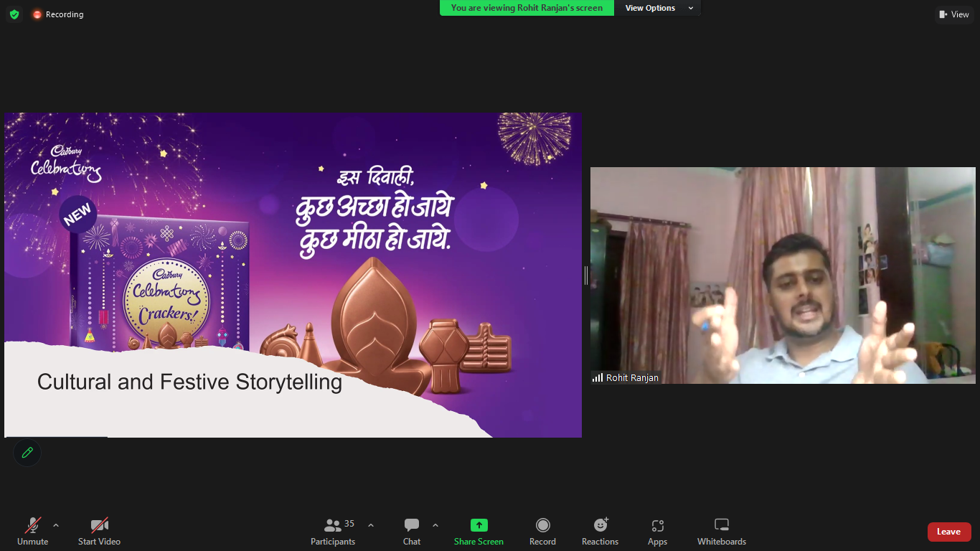The image size is (980, 551).
Task: Click the divider handle between screen and video
Action: [x=586, y=275]
